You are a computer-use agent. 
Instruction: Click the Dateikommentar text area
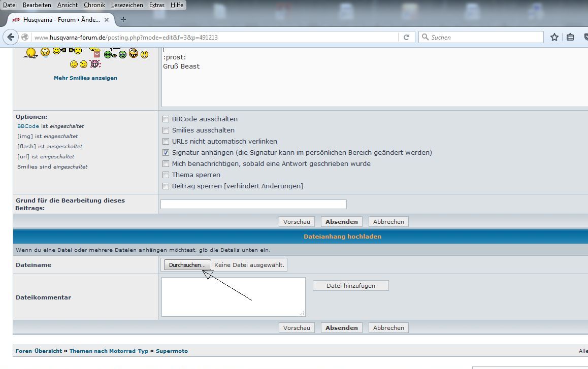(x=233, y=297)
